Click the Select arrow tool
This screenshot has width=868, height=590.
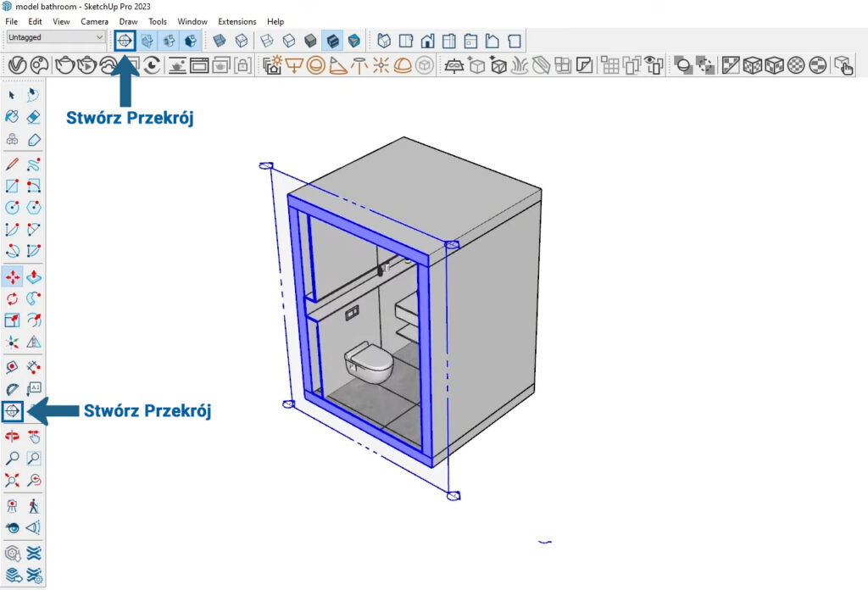click(12, 95)
